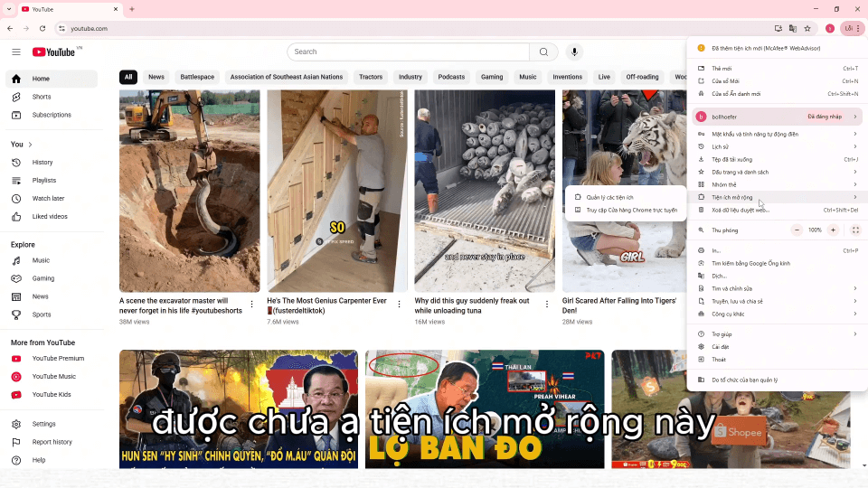The height and width of the screenshot is (488, 868).
Task: Click the Search input field
Action: tap(409, 52)
